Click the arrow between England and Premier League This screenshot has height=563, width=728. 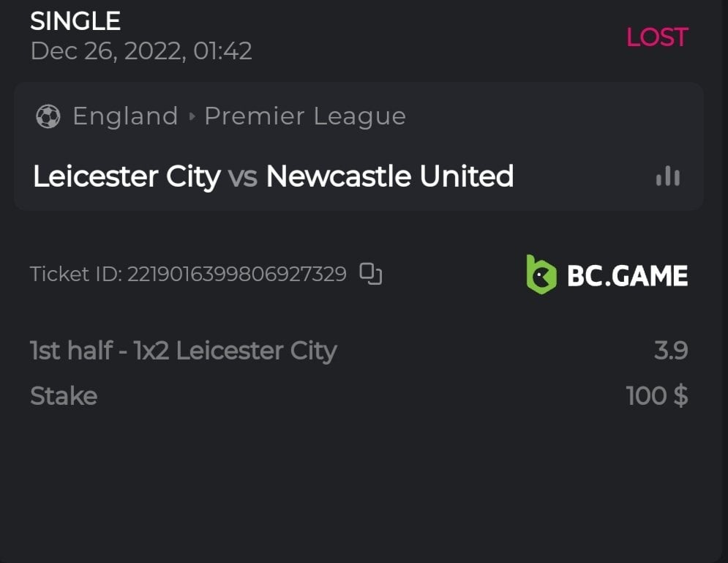click(192, 116)
